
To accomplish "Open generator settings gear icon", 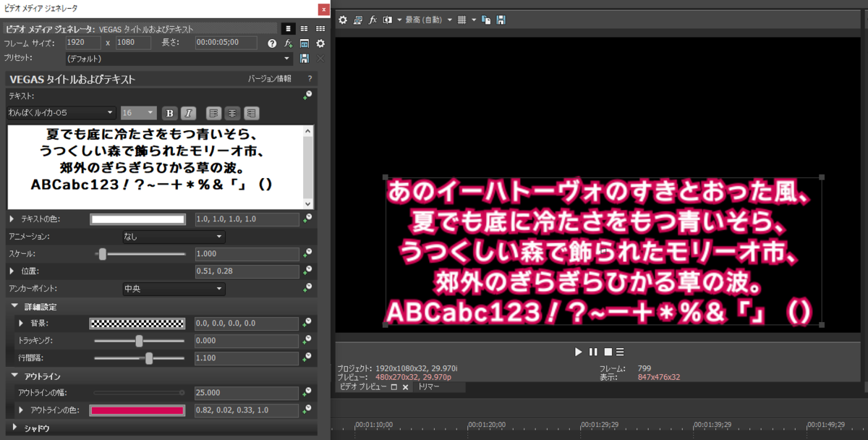I will point(320,43).
